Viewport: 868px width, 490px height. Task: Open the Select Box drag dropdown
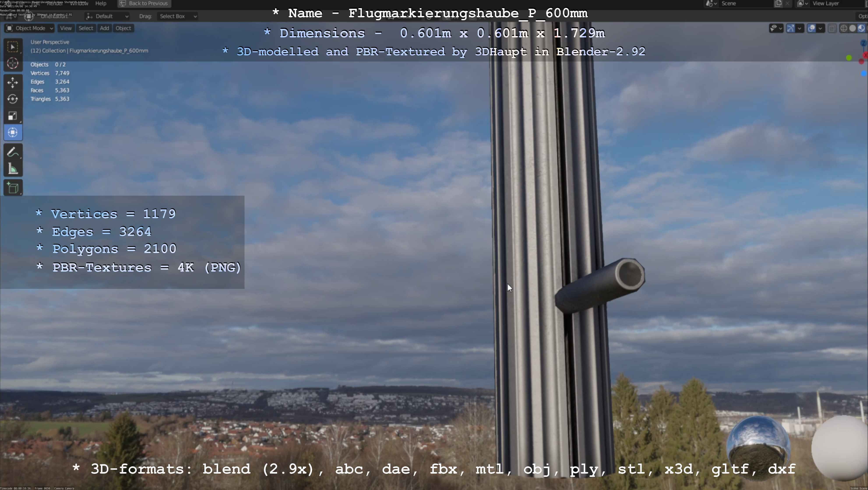pos(178,16)
